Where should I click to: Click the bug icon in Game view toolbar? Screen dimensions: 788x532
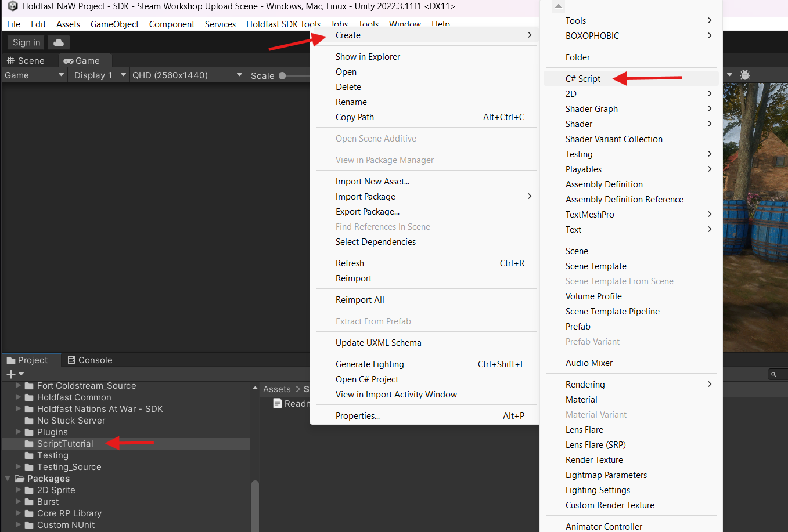click(745, 75)
